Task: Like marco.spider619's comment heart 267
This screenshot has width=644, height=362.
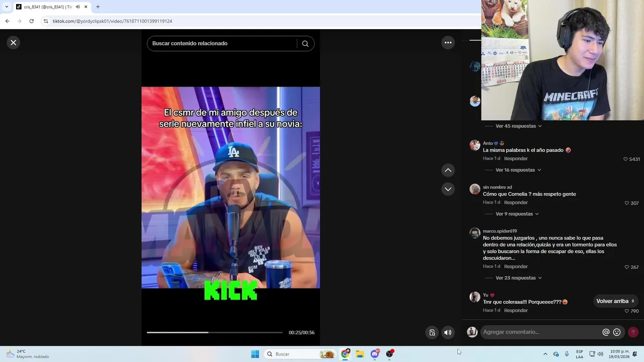Action: coord(627,267)
